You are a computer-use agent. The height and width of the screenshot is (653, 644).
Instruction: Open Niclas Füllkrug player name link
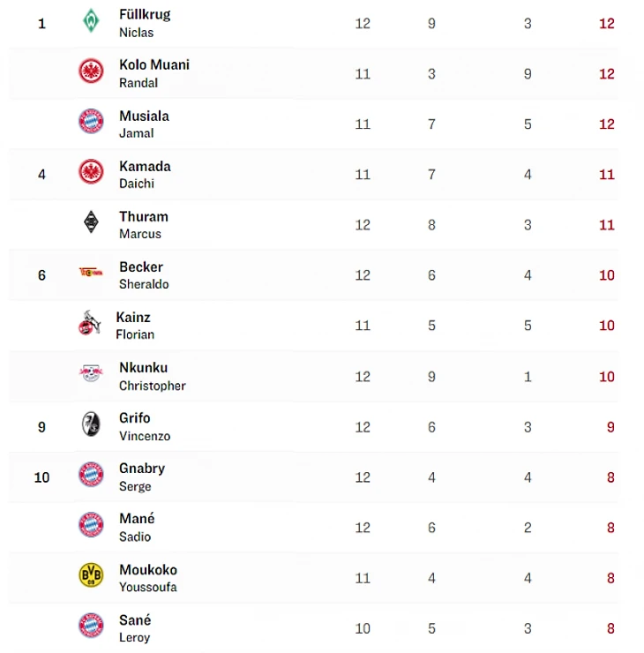(145, 15)
